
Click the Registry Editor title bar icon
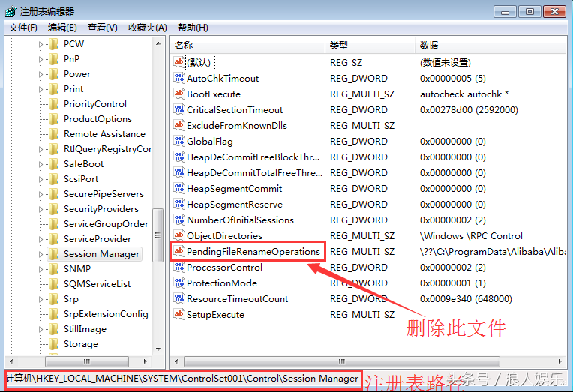pyautogui.click(x=10, y=11)
